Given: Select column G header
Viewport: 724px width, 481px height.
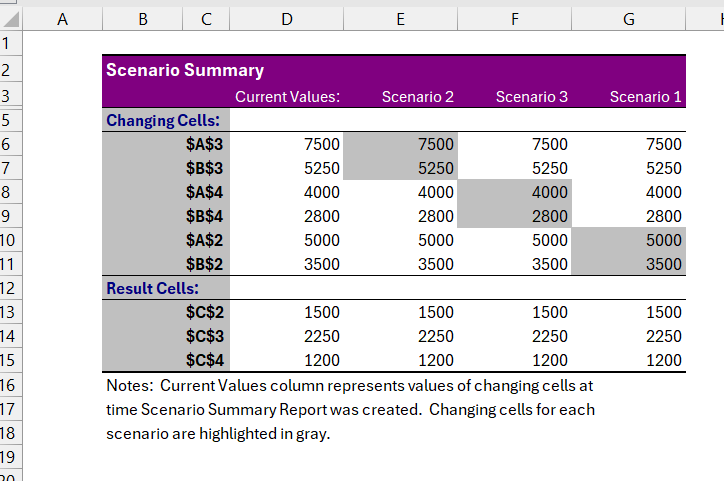Looking at the screenshot, I should [x=628, y=19].
